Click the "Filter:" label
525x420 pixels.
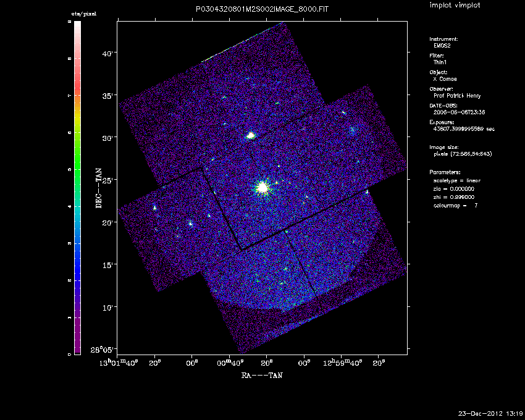[x=437, y=56]
